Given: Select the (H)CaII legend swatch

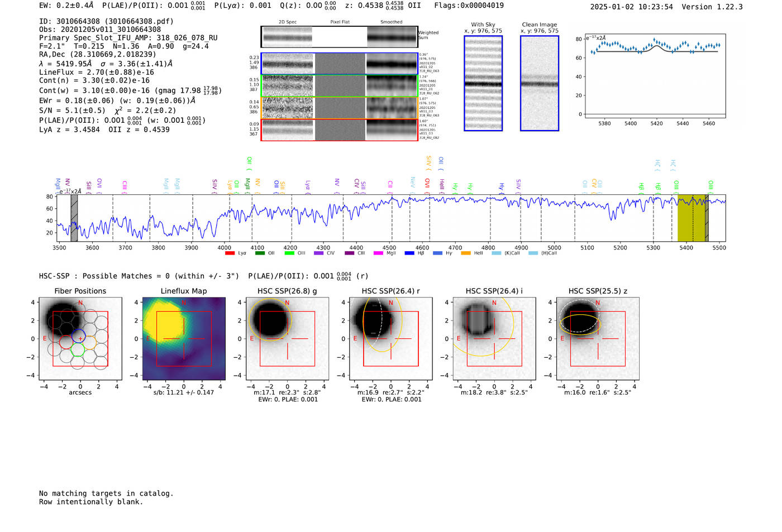Looking at the screenshot, I should 533,253.
